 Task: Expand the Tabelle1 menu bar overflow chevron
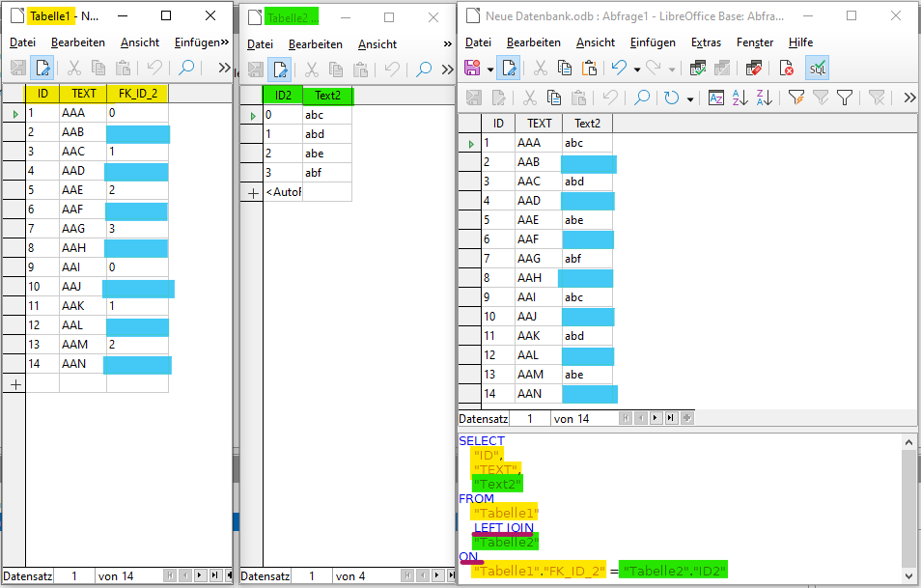pyautogui.click(x=224, y=42)
